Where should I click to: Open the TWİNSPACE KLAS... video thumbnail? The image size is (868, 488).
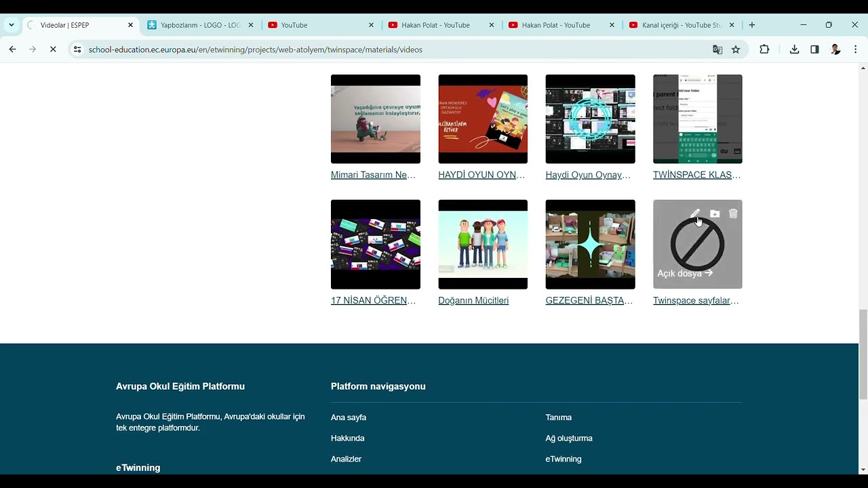697,119
